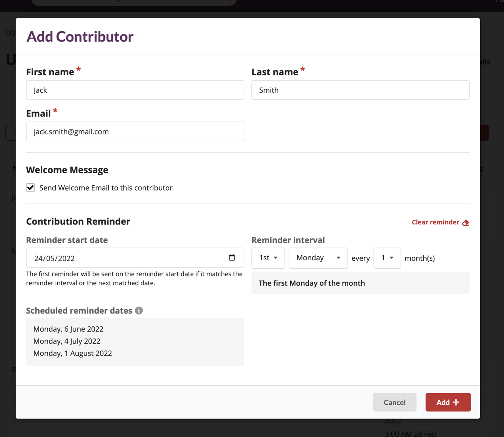Click the chevron on the 1st dropdown
Screen dimensions: 504x437
coord(275,258)
